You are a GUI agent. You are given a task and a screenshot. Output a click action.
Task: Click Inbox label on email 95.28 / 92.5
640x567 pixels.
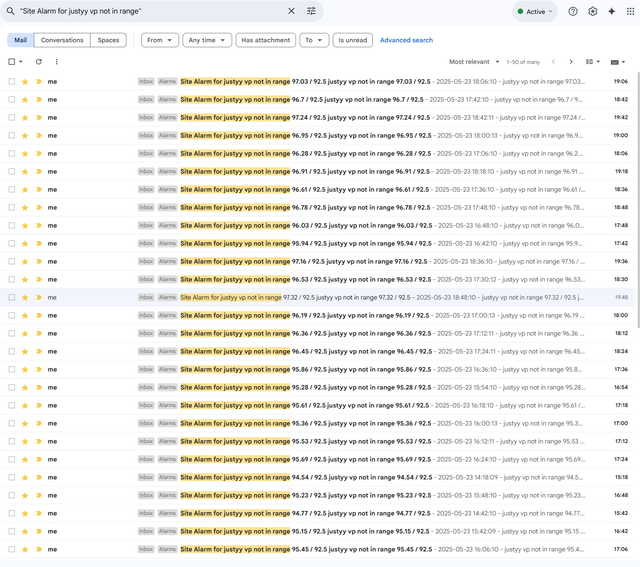tap(146, 387)
